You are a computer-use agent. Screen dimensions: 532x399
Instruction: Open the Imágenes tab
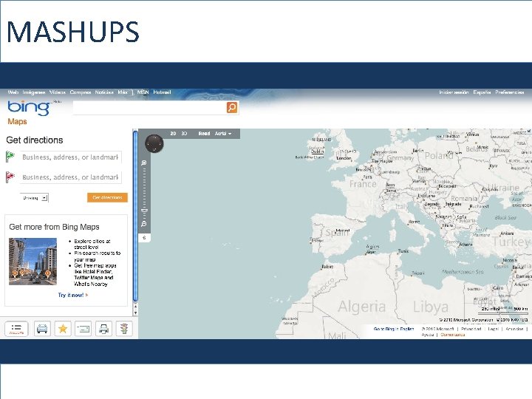[34, 92]
